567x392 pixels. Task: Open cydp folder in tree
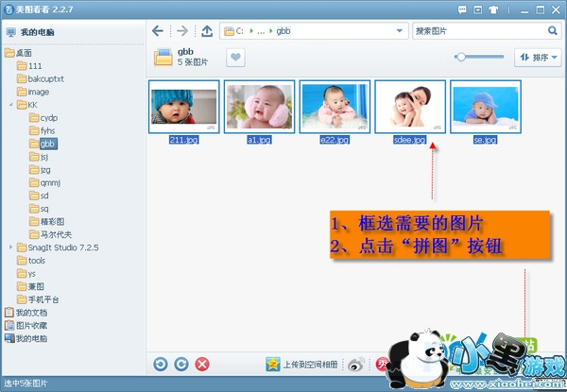(x=43, y=118)
